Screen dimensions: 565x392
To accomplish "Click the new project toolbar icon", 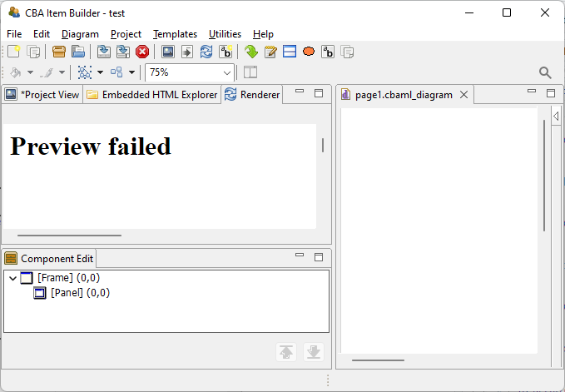I will click(13, 52).
